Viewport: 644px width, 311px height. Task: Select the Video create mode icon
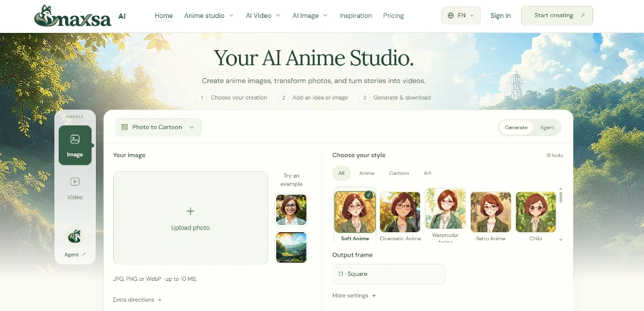point(74,181)
